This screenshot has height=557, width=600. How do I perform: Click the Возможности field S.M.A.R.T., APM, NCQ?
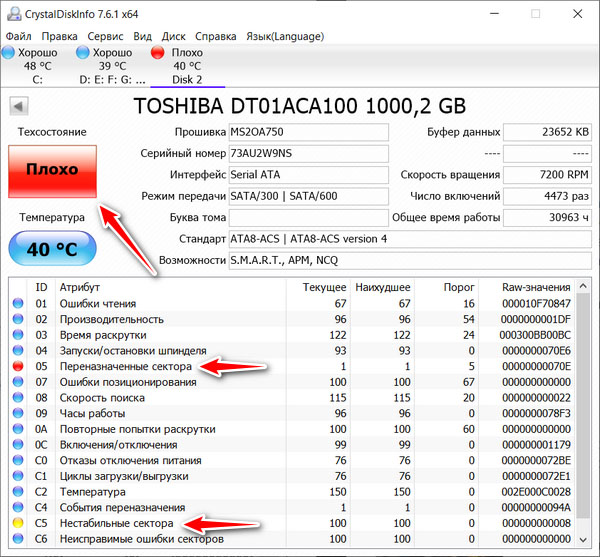point(410,261)
